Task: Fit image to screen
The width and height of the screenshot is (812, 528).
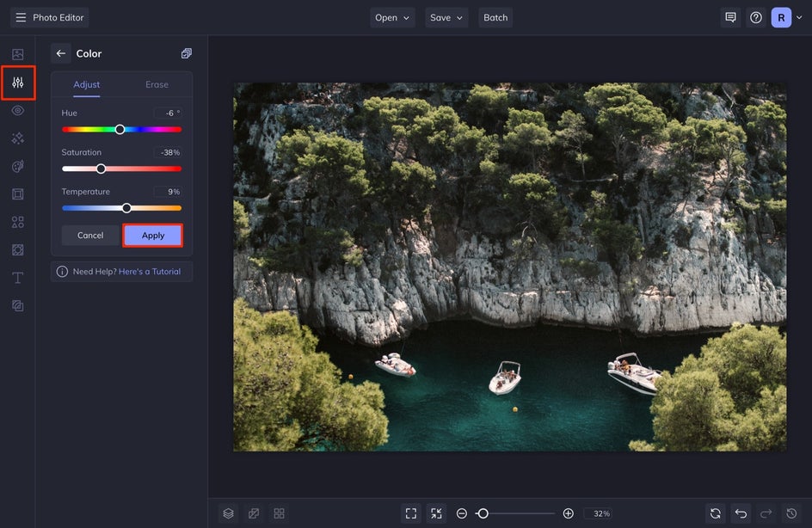Action: click(411, 513)
